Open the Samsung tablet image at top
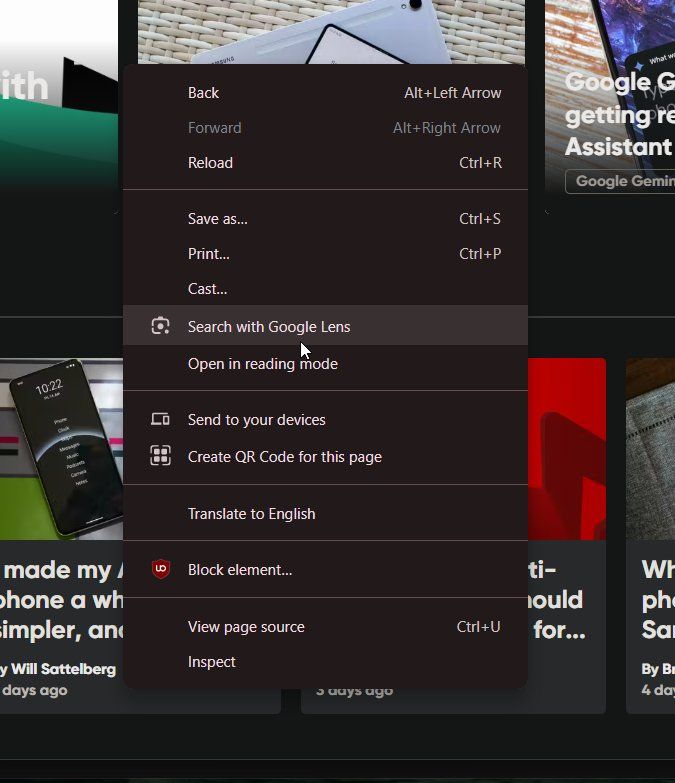 [331, 32]
